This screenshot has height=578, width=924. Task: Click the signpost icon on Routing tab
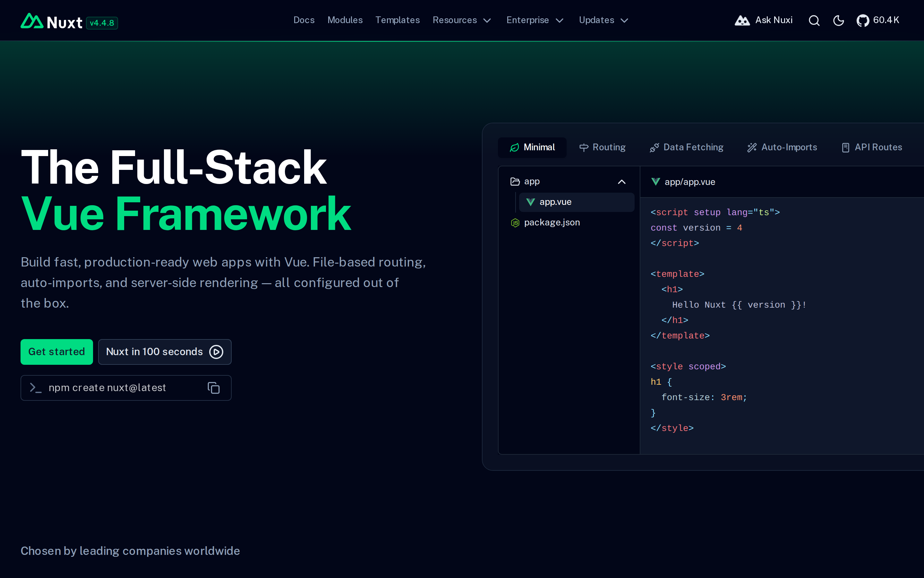pyautogui.click(x=584, y=148)
